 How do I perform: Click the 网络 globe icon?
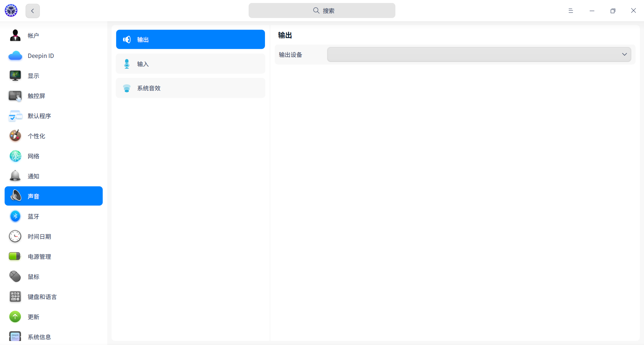pos(15,156)
